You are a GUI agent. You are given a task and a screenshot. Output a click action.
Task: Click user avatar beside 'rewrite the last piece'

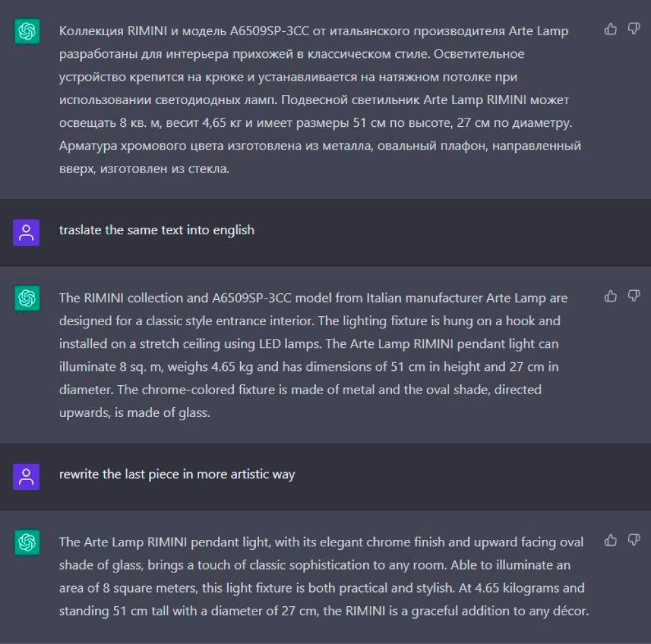pos(26,476)
